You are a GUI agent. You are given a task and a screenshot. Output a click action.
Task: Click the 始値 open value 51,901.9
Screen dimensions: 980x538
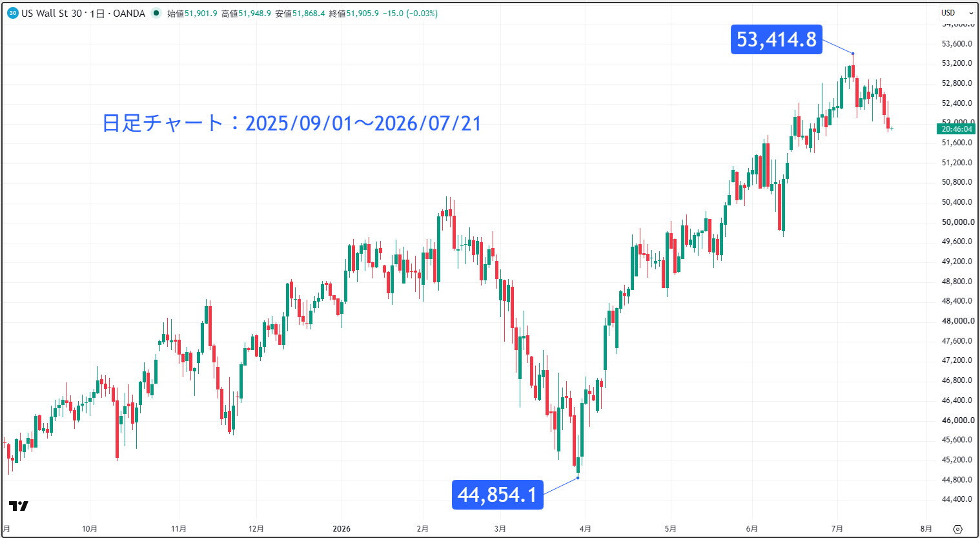(201, 14)
